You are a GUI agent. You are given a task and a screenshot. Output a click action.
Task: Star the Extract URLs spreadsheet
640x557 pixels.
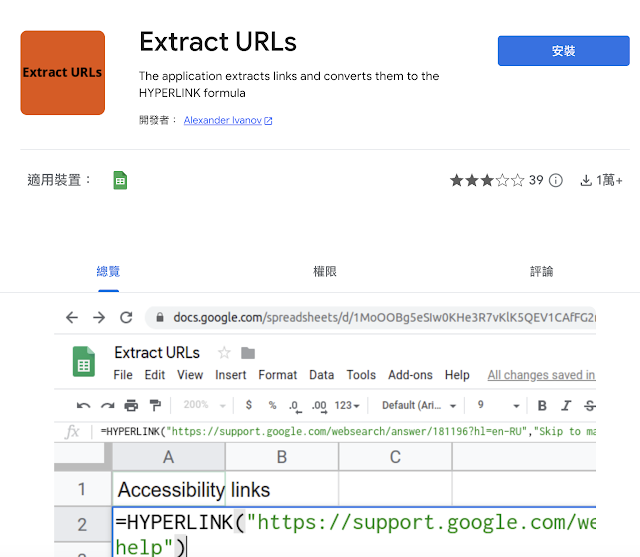(x=224, y=353)
